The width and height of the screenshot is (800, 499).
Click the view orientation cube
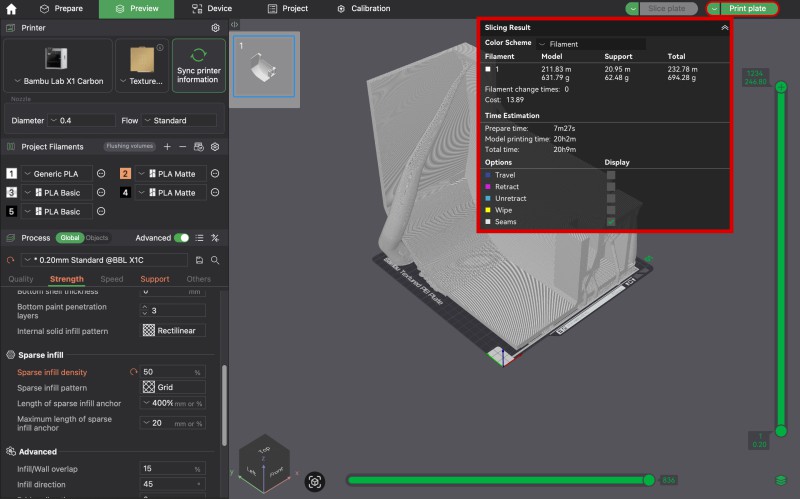pos(264,463)
